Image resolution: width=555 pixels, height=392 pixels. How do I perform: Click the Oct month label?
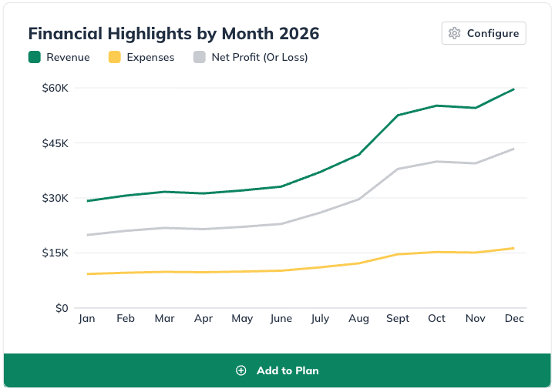tap(437, 318)
